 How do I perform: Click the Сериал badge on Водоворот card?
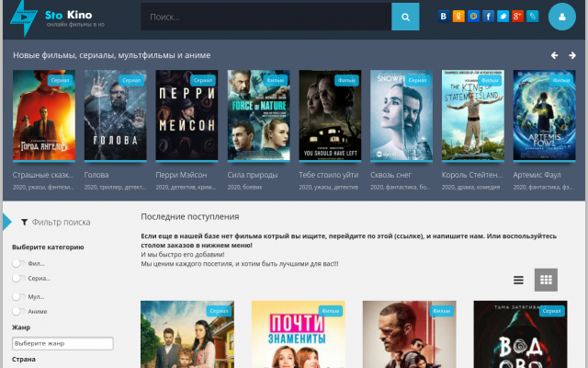[551, 311]
